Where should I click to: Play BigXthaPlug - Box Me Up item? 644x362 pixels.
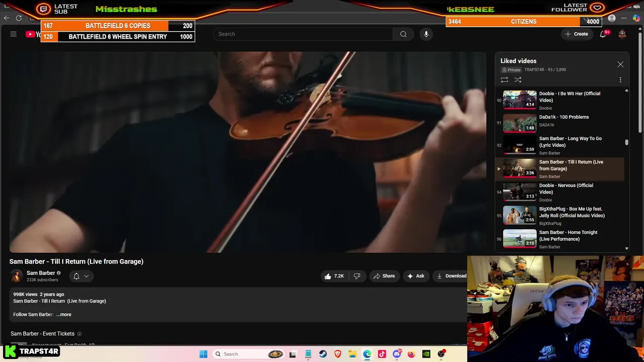(560, 216)
